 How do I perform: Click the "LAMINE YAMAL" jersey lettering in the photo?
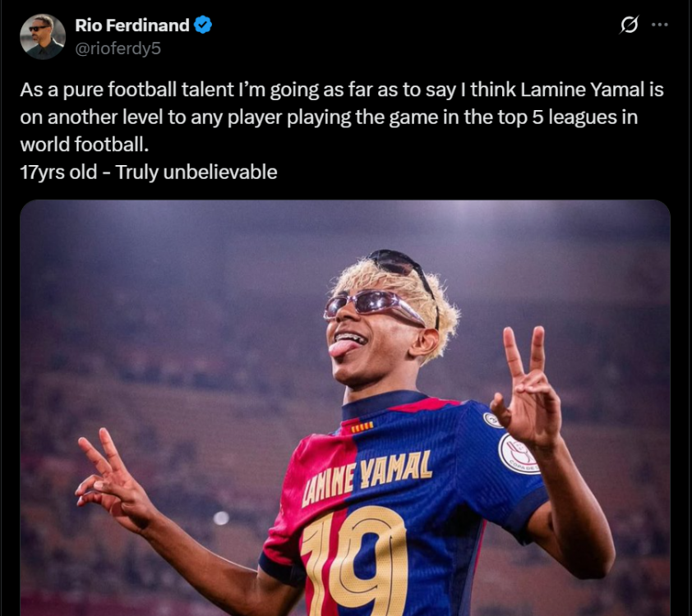[x=367, y=478]
